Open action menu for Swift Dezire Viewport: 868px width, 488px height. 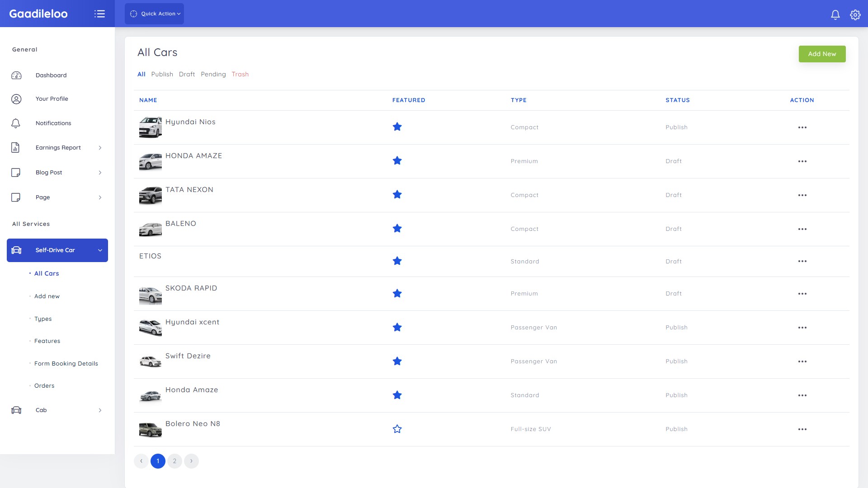pyautogui.click(x=802, y=361)
